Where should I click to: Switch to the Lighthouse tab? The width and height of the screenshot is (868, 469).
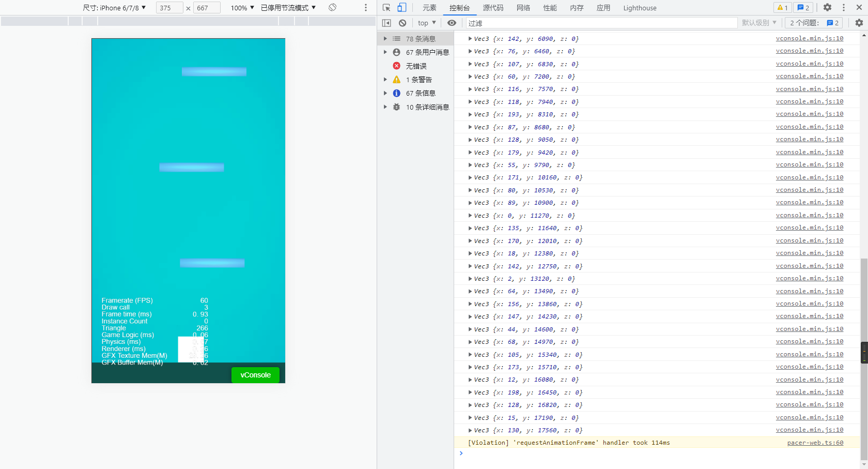pyautogui.click(x=640, y=8)
